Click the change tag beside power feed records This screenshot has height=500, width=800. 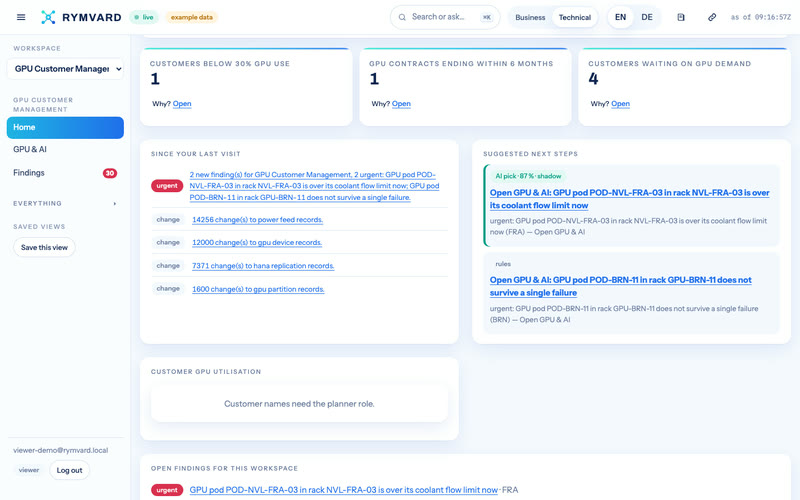pos(168,220)
